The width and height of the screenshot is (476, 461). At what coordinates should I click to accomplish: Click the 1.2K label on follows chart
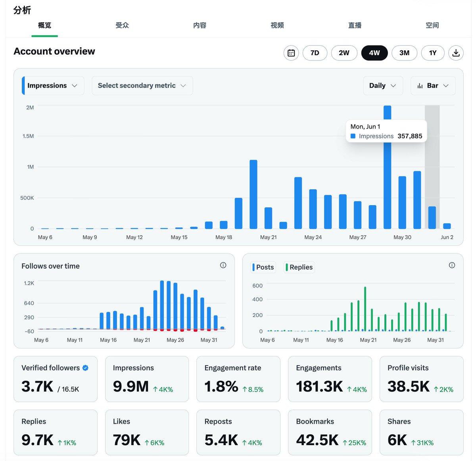click(x=29, y=283)
